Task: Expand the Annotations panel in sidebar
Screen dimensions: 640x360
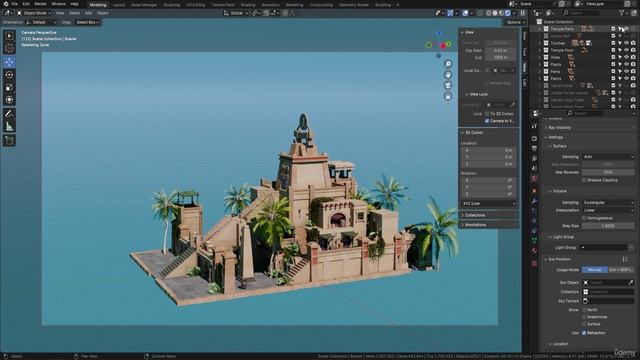Action: [x=489, y=225]
